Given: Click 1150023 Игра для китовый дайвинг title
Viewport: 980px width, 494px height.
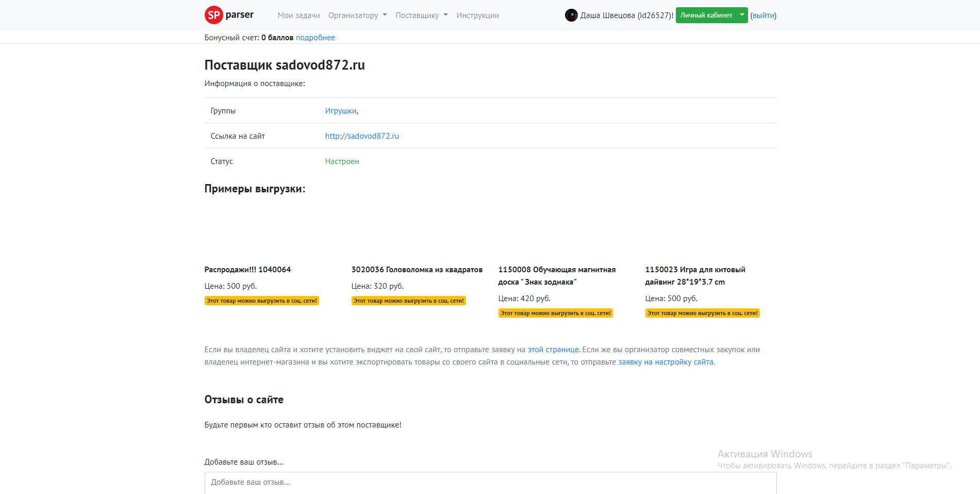Looking at the screenshot, I should click(x=695, y=276).
